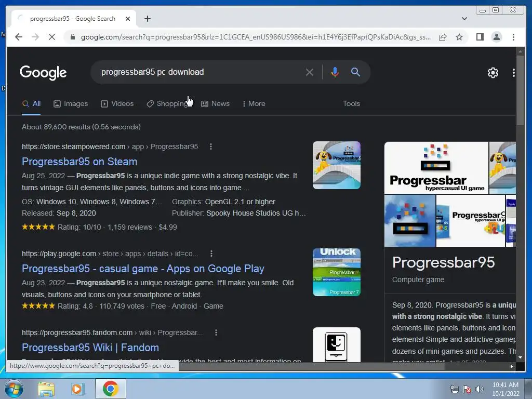Open tab search chevron in title bar
532x399 pixels.
[x=464, y=19]
